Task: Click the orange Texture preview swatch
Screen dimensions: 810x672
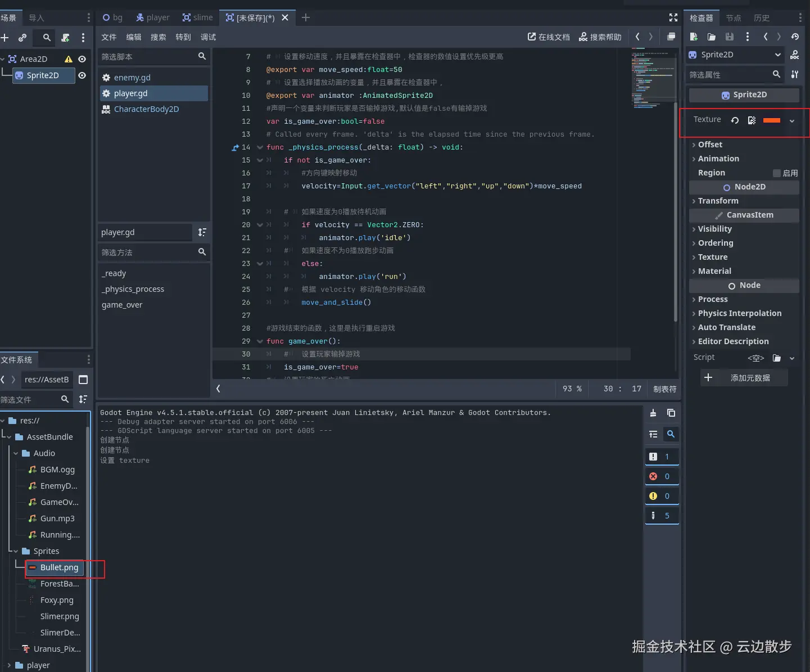Action: pos(772,120)
